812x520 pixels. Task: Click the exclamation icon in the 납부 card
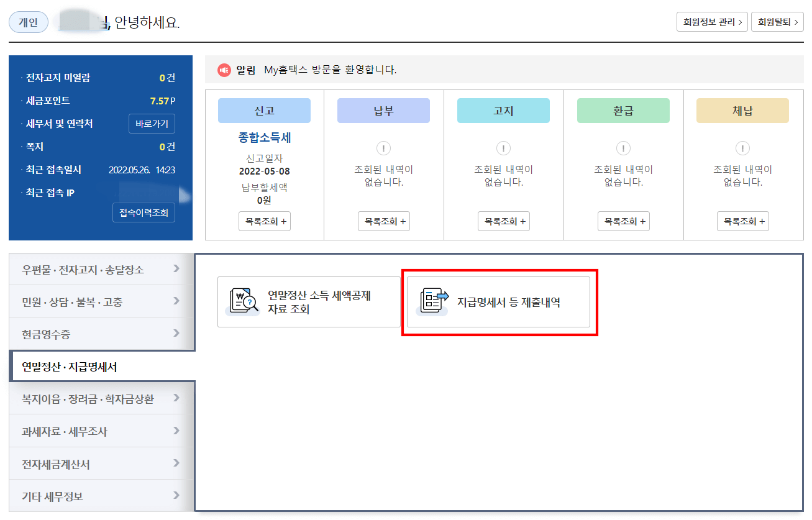(383, 148)
